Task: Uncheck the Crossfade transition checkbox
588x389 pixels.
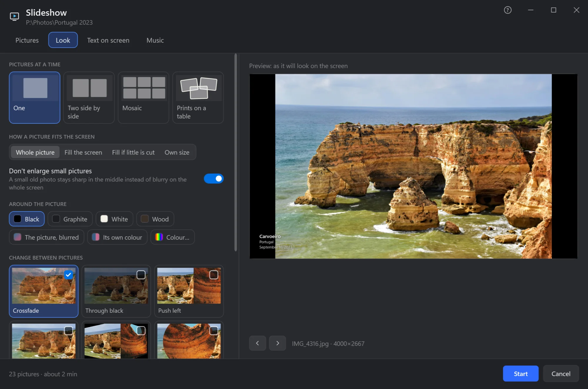Action: (68, 275)
